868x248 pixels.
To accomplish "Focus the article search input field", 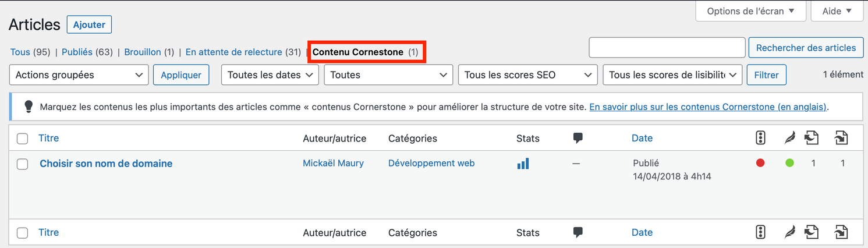I will pos(667,48).
